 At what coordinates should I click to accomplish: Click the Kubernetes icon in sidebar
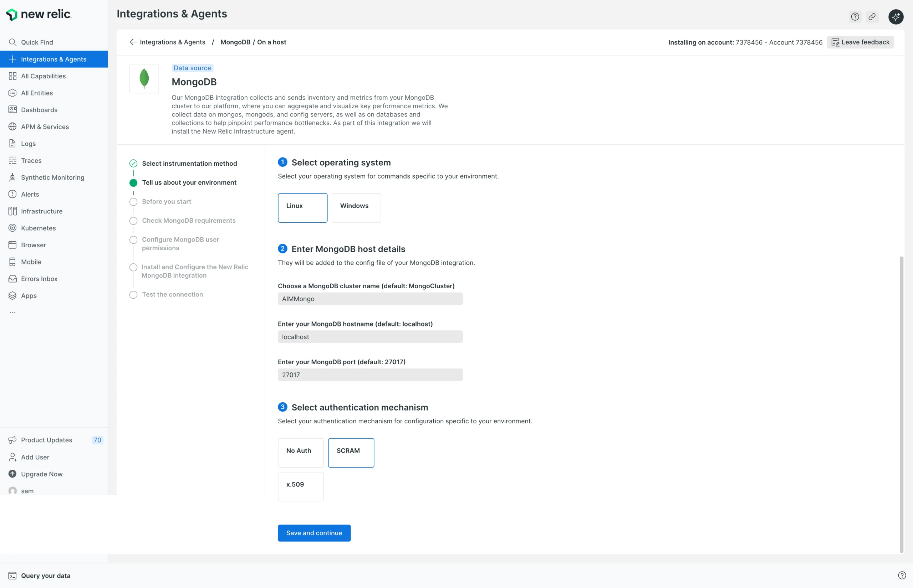click(12, 228)
